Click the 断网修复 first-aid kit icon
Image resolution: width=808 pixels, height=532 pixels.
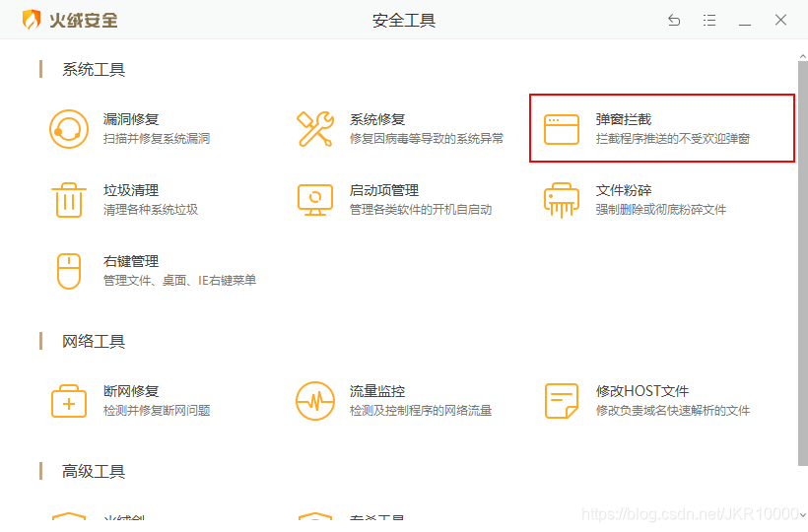click(69, 401)
